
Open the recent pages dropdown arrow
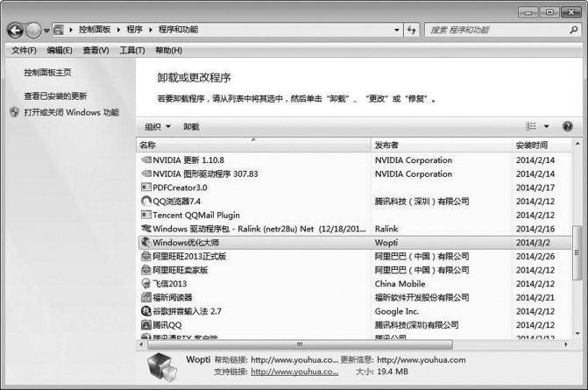[46, 31]
